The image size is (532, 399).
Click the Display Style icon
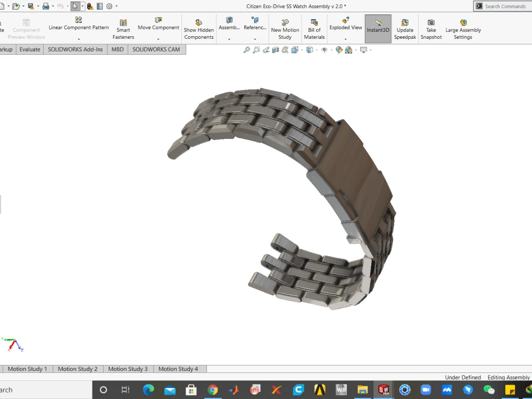pyautogui.click(x=310, y=50)
